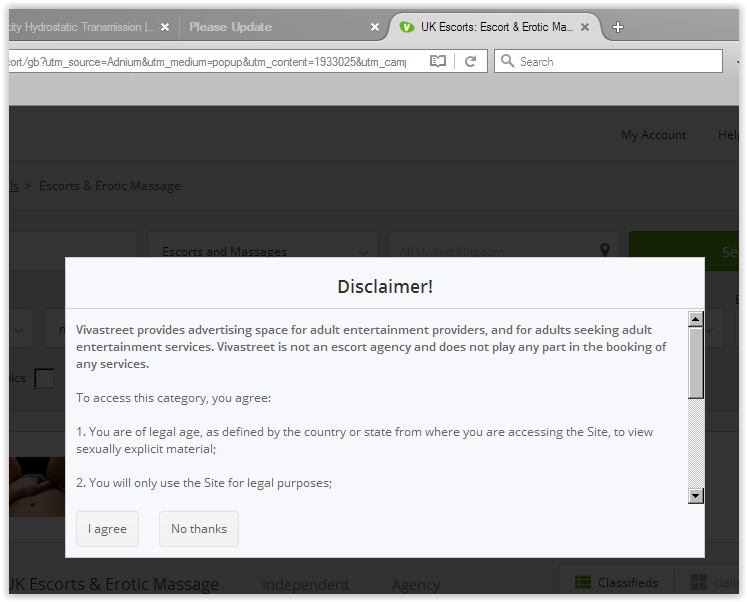Screen dimensions: 747x602
Task: Open the reader view icon in address bar
Action: [437, 61]
